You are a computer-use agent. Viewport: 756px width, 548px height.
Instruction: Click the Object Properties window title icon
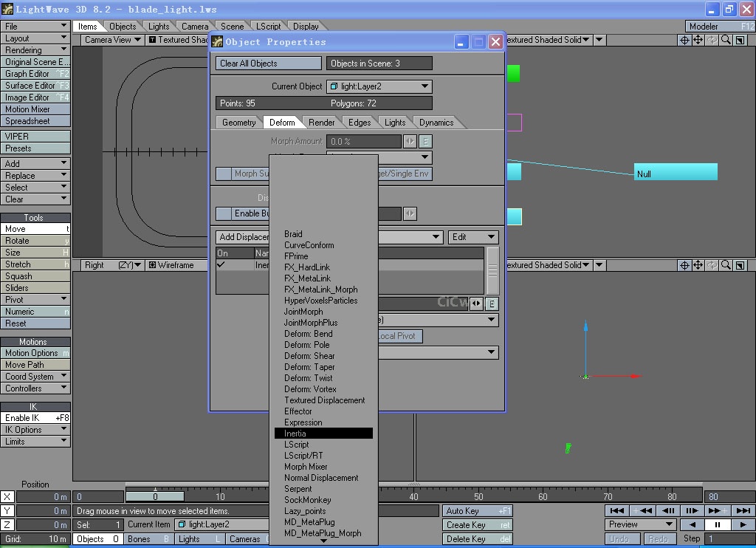click(x=218, y=42)
